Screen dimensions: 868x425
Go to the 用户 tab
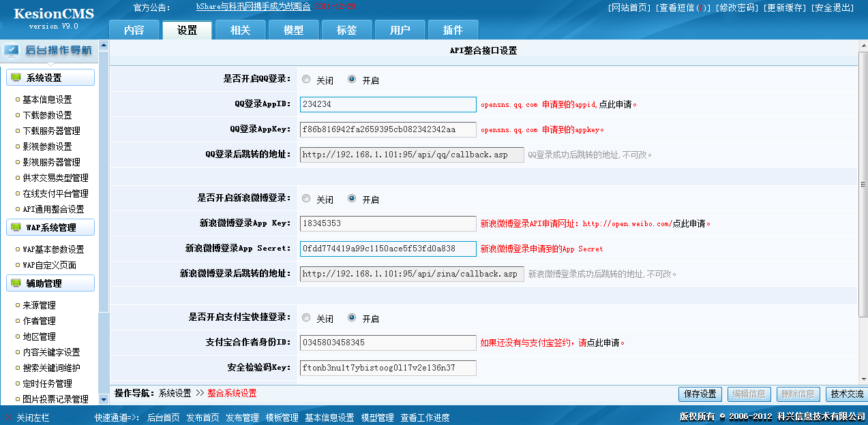(400, 30)
